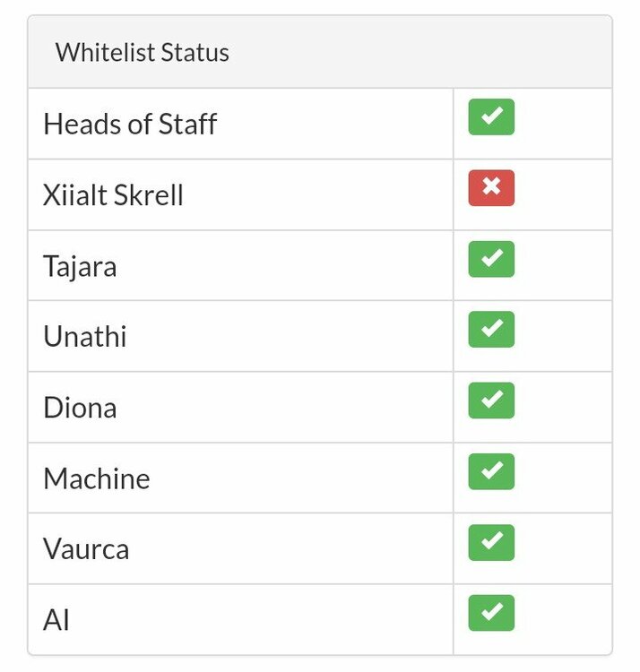The image size is (640, 672).
Task: Click the Machine whitelist label
Action: pos(97,478)
